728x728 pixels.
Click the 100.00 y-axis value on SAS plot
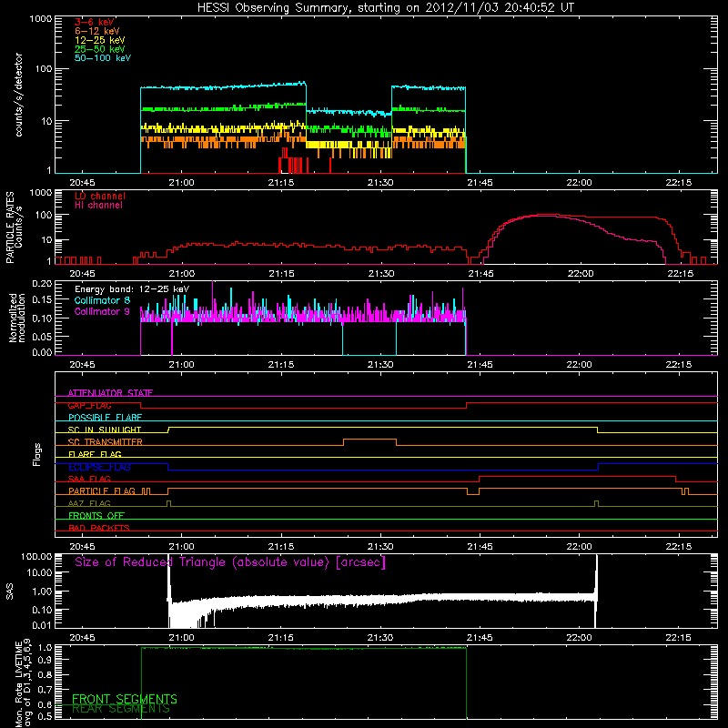point(36,556)
